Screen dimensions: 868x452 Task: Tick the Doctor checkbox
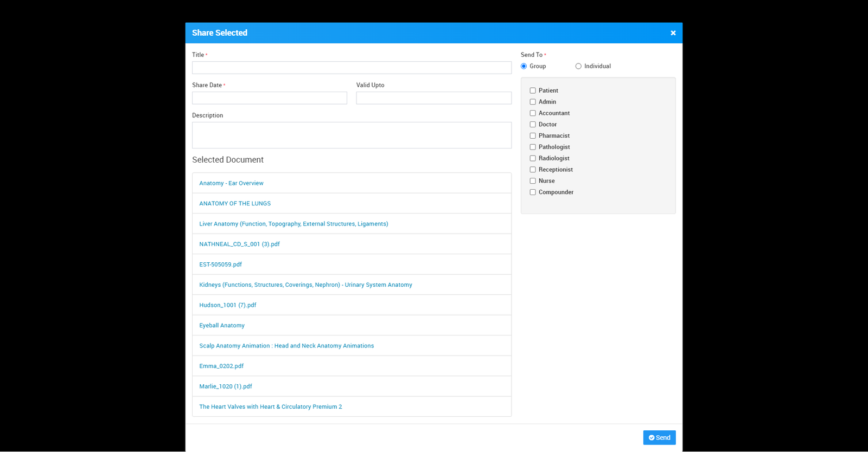tap(533, 125)
